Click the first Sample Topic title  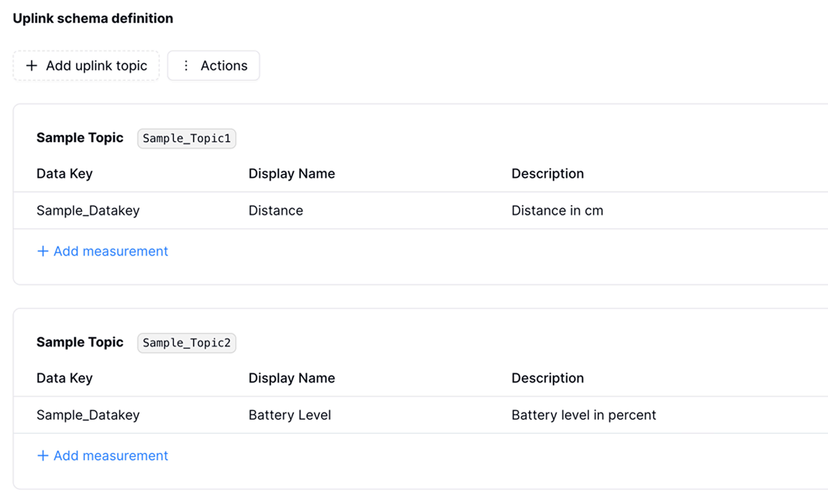click(x=80, y=138)
